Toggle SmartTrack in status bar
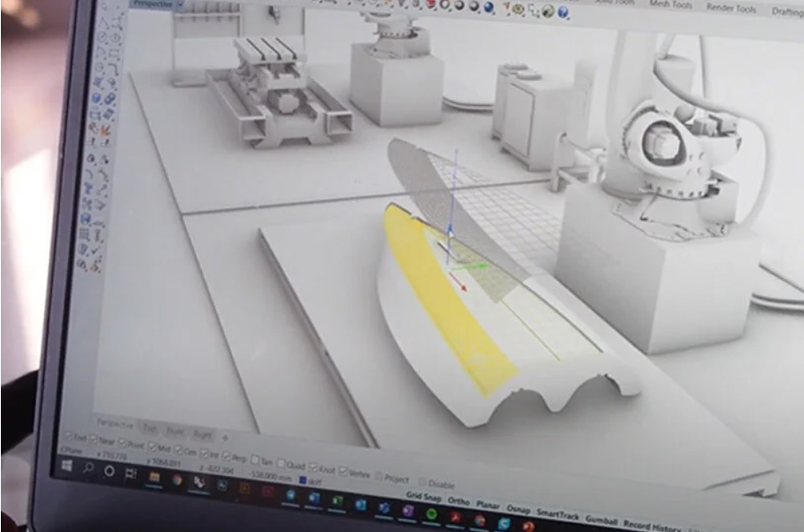The image size is (804, 532). click(558, 514)
